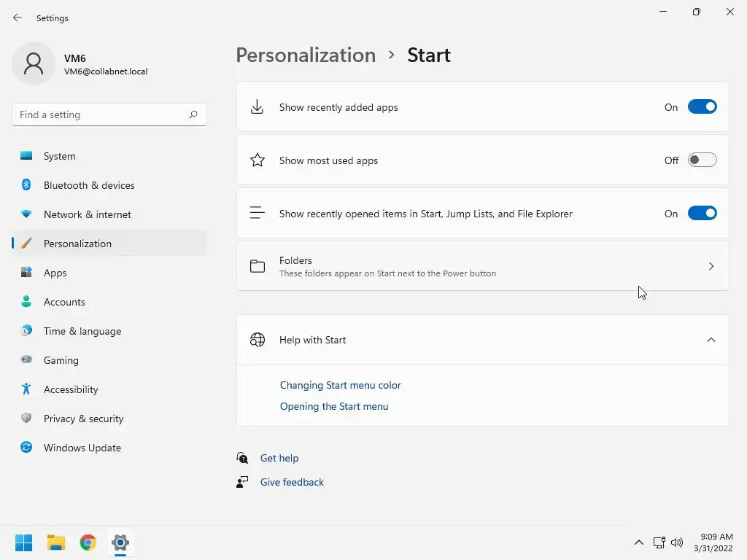
Task: Launch Chrome from the taskbar
Action: coord(88,542)
